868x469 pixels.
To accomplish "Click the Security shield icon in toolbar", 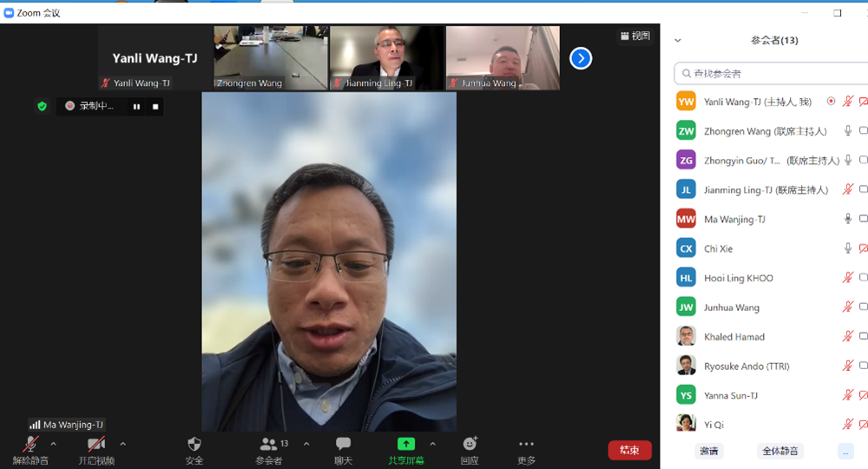I will click(194, 445).
